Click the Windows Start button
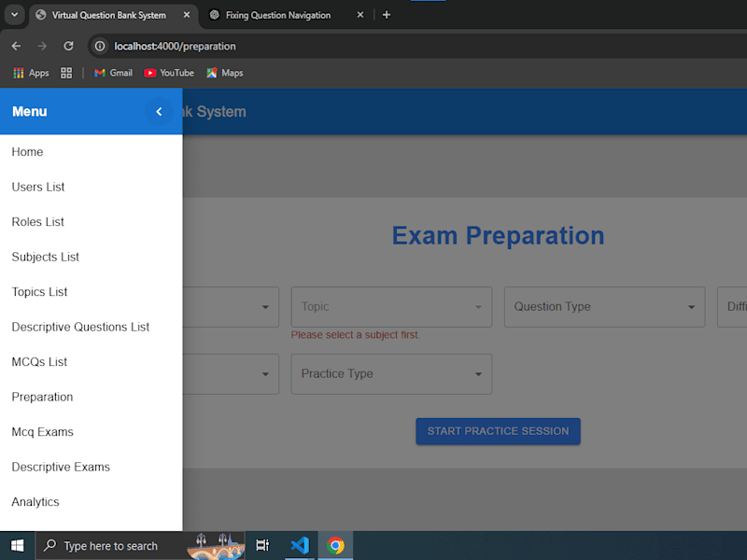The image size is (747, 560). click(18, 546)
